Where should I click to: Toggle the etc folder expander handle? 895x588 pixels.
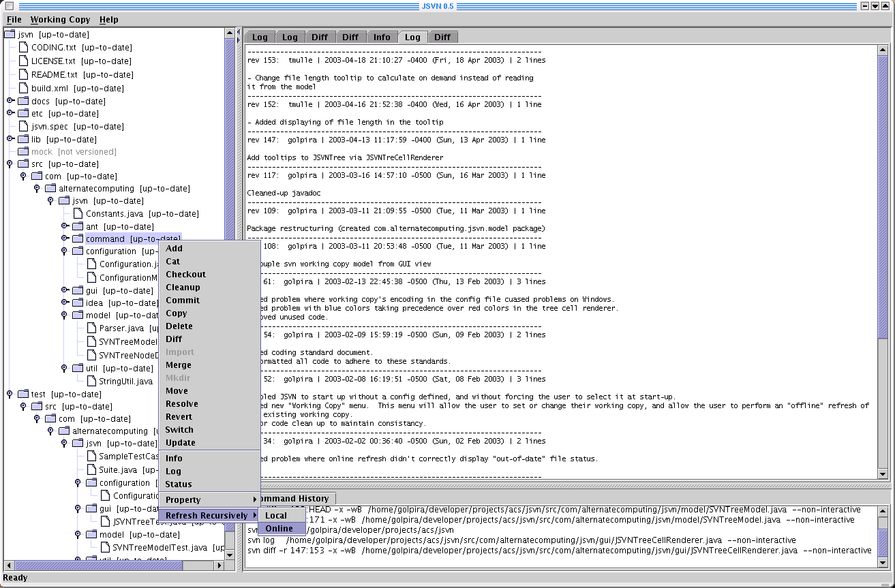tap(10, 113)
